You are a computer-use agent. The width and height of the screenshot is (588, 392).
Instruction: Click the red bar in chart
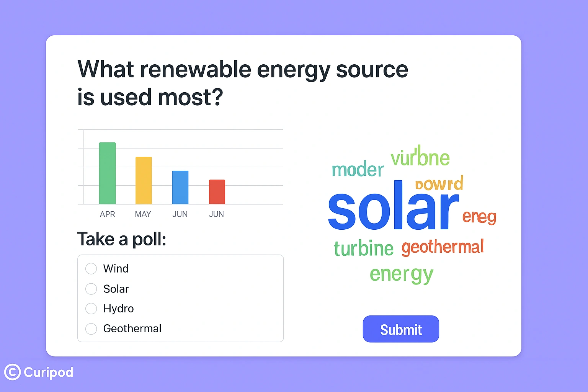click(x=217, y=192)
